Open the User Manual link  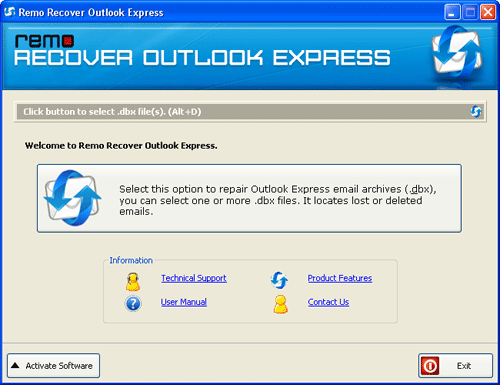tap(184, 302)
